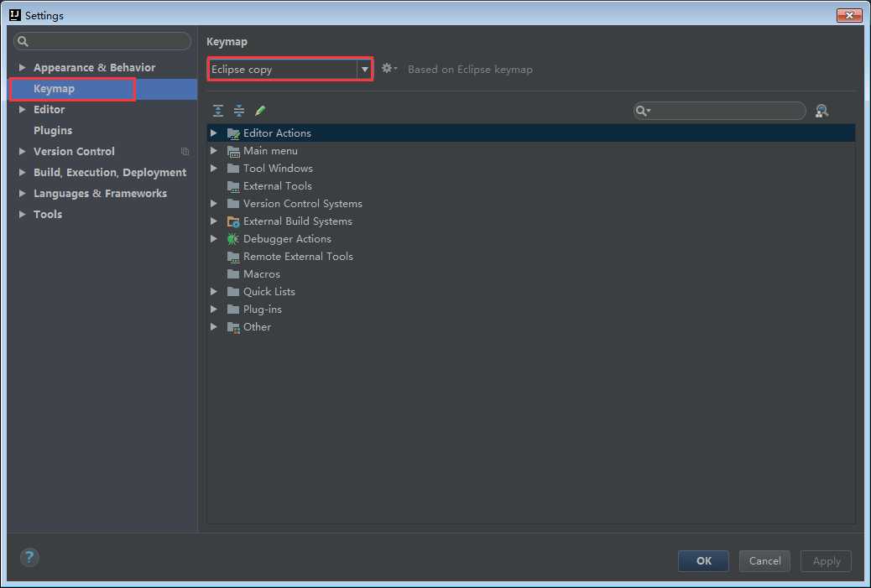
Task: Click the Version Control Systems folder icon
Action: (233, 204)
